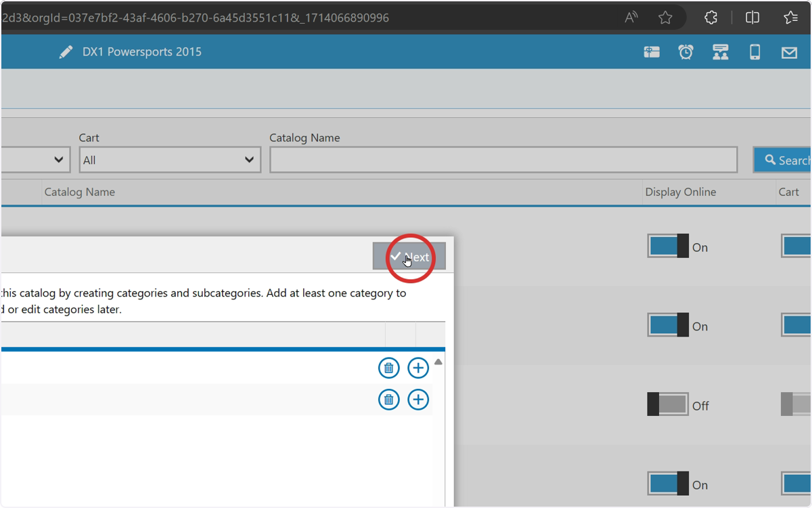Open the chat conversation icon in header
The width and height of the screenshot is (812, 508).
721,52
